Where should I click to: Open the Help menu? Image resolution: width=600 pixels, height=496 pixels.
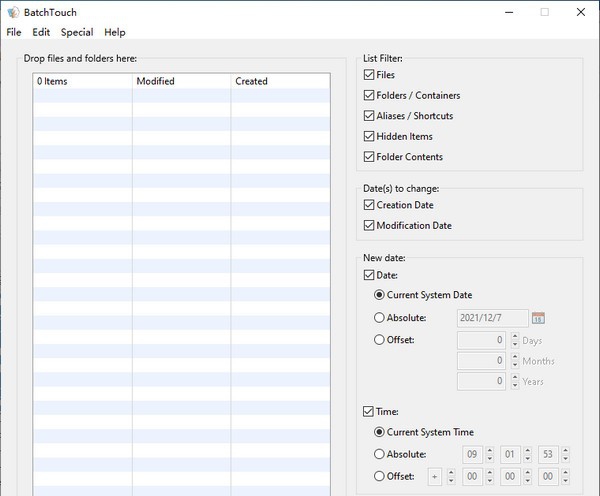[115, 32]
